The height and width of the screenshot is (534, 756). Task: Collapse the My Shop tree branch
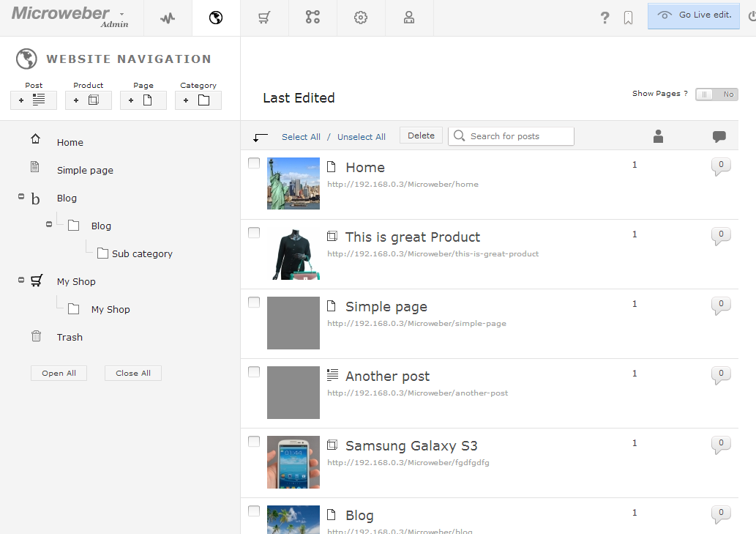[x=20, y=280]
